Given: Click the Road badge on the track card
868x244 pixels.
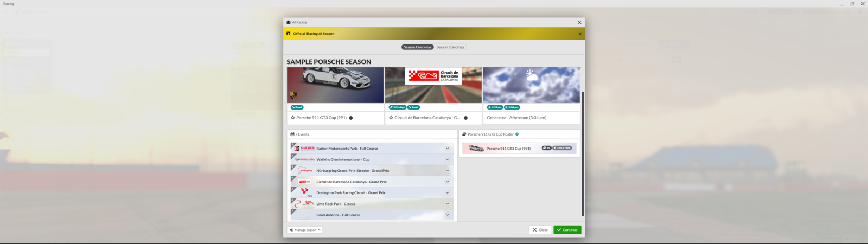Looking at the screenshot, I should point(414,107).
